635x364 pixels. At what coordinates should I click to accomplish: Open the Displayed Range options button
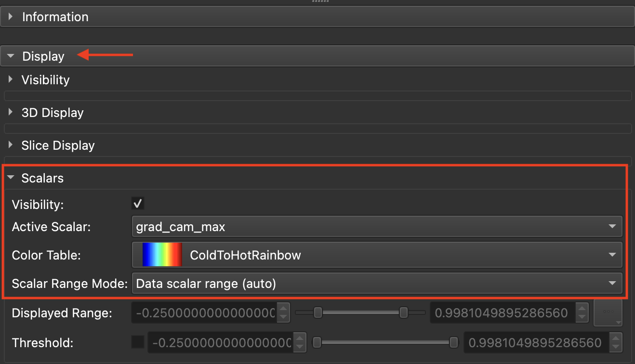point(608,313)
